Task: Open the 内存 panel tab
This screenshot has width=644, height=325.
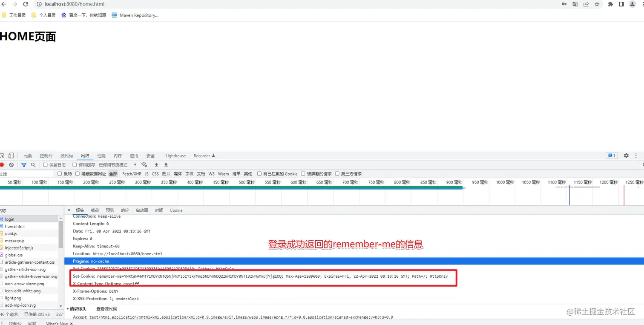Action: (x=118, y=156)
